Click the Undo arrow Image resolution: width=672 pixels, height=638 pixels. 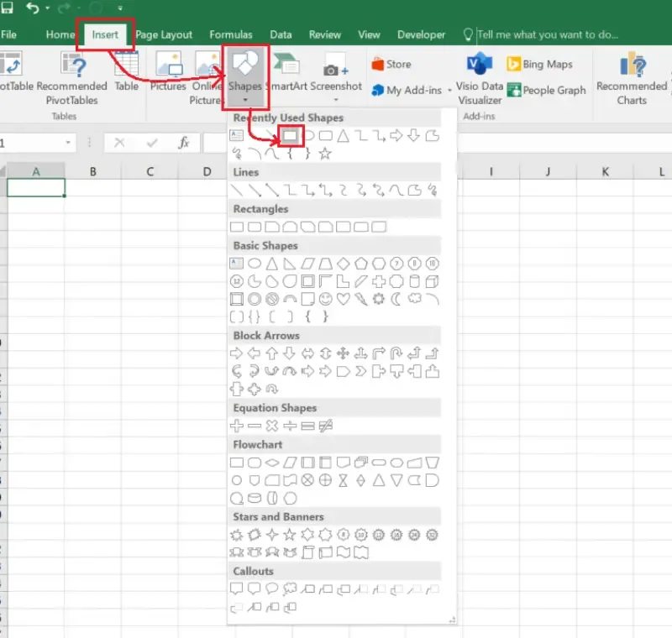tap(32, 8)
